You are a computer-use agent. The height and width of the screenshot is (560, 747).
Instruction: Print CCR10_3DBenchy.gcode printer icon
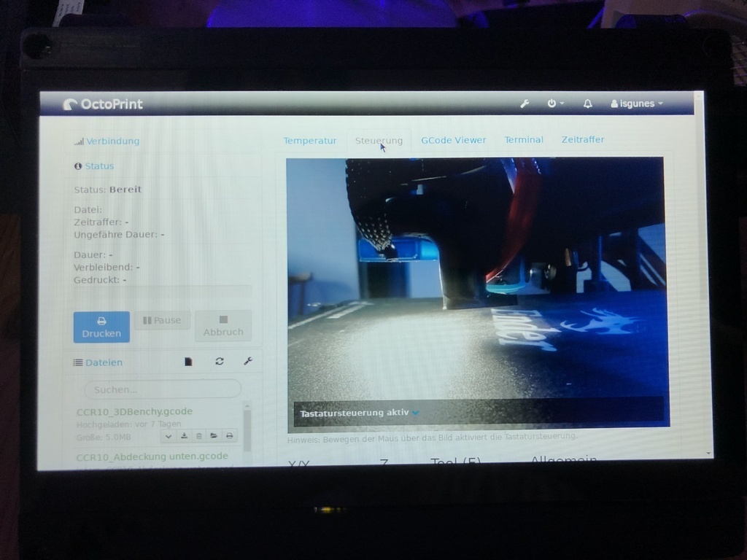(x=229, y=436)
